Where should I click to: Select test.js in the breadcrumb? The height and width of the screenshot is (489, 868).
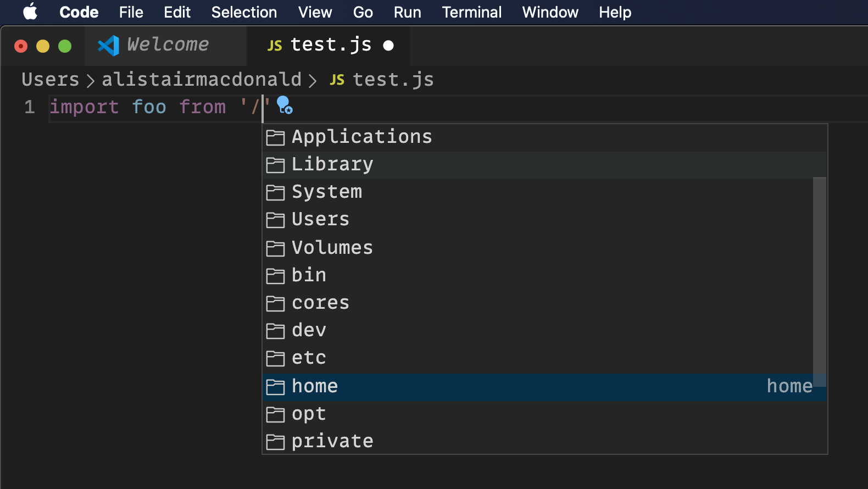(x=393, y=80)
